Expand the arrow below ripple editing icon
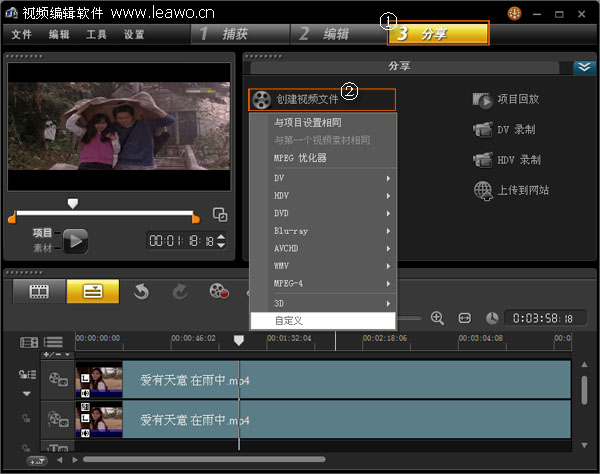Screen dimensions: 600x474 (26, 394)
